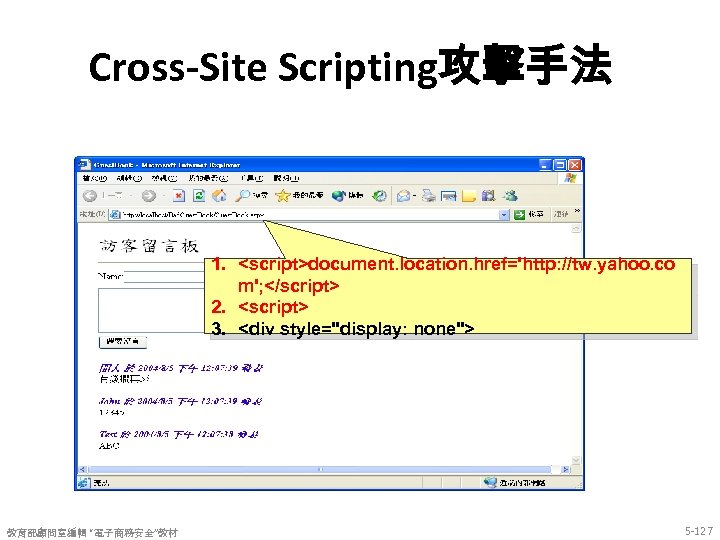Maximize the Internet Explorer window
The image size is (720, 540).
pos(560,164)
